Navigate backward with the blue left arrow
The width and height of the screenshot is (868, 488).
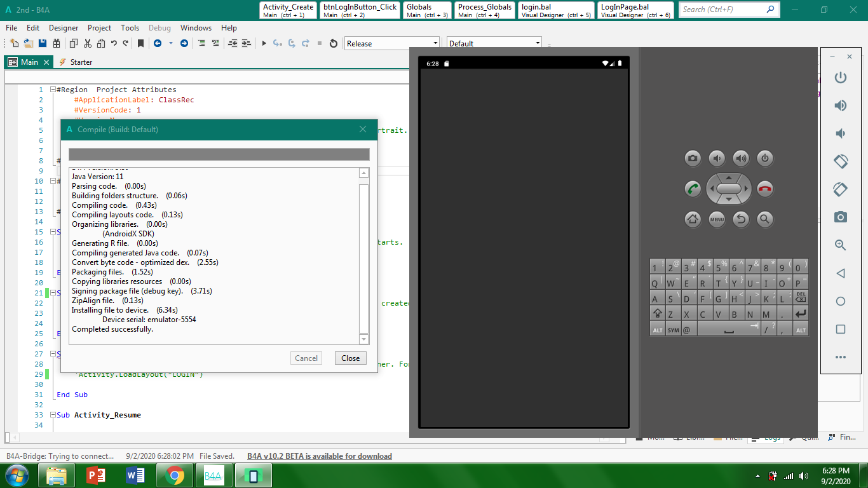158,43
